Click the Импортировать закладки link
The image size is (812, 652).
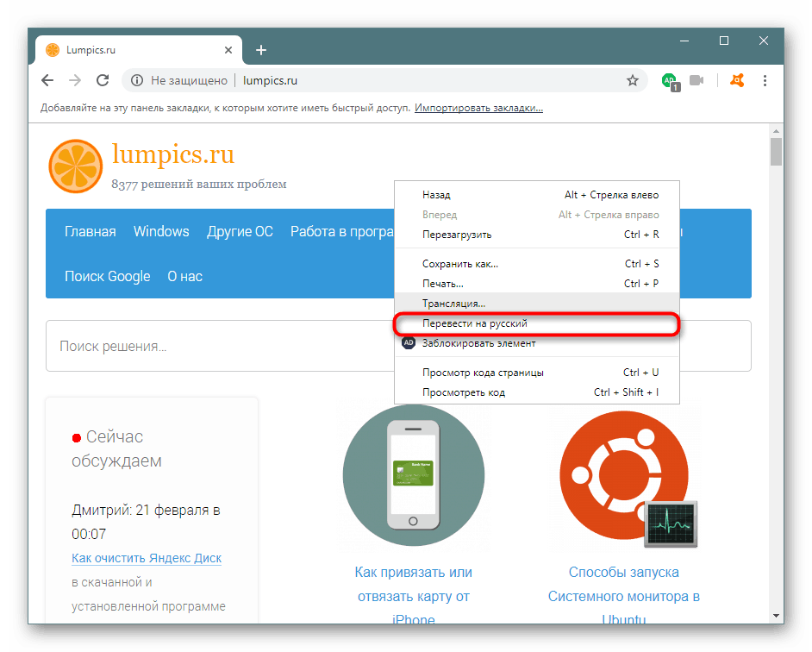click(480, 107)
